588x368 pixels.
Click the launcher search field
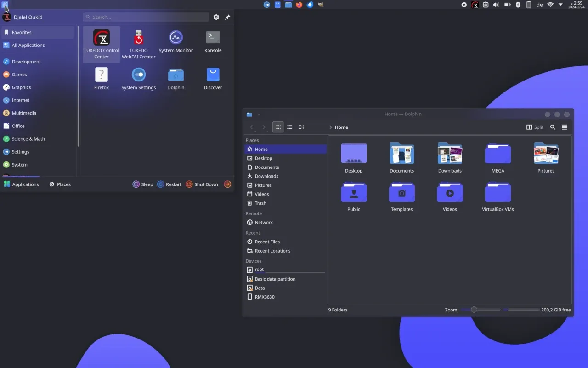146,17
